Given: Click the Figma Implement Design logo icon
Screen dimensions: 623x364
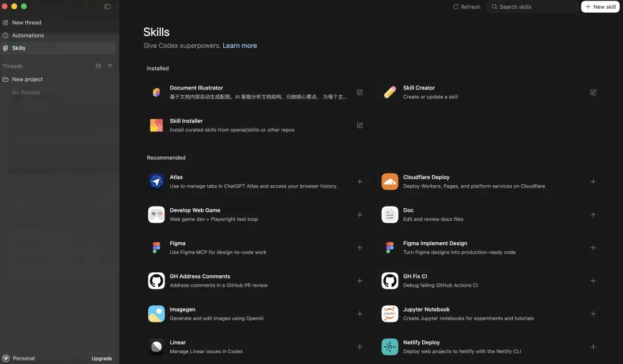Looking at the screenshot, I should 390,247.
